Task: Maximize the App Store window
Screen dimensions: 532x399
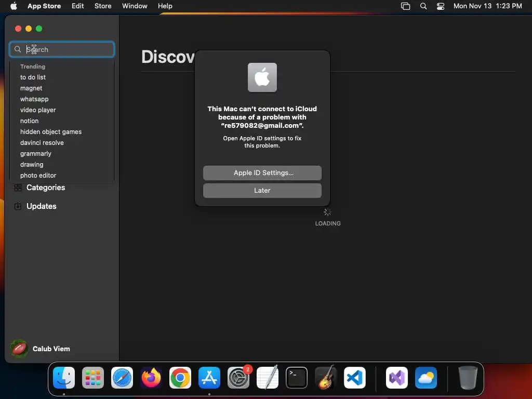Action: tap(39, 29)
